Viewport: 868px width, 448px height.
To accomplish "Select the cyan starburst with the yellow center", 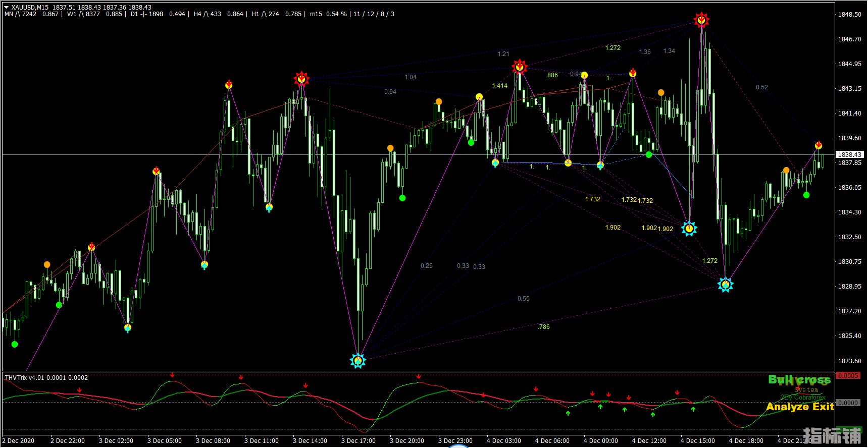I will 689,229.
